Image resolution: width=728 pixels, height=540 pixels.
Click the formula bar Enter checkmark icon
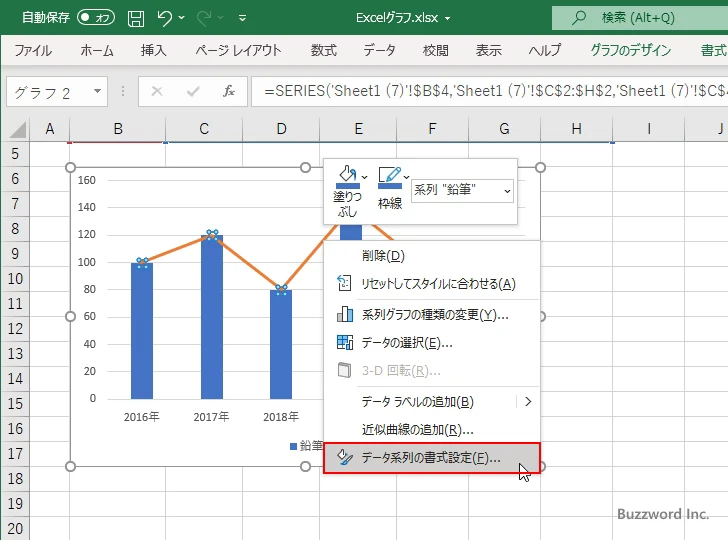point(193,91)
